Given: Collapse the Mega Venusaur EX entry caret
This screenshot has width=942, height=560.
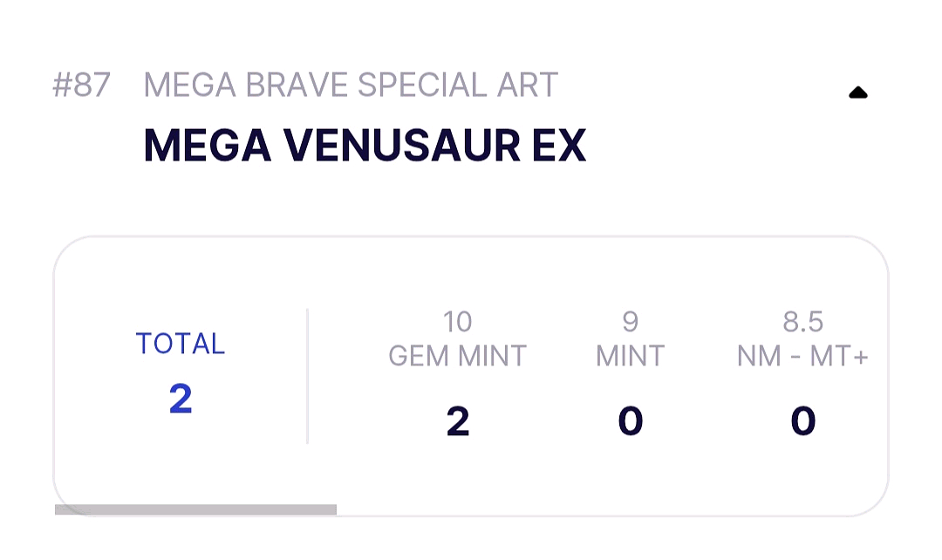Looking at the screenshot, I should point(857,92).
